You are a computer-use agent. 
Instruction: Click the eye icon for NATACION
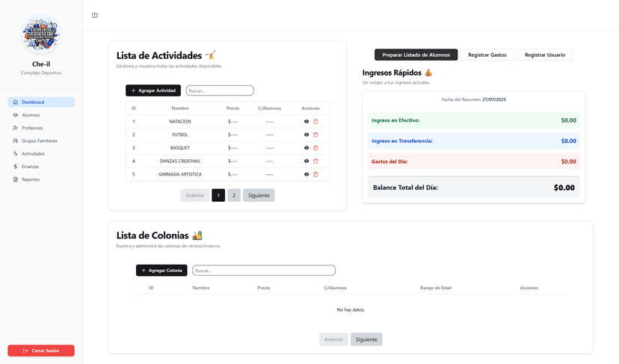pos(307,122)
